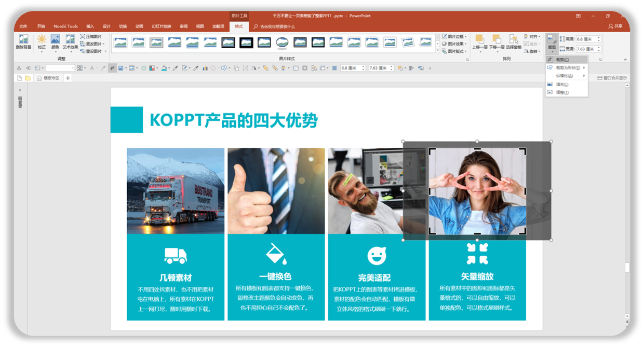Image resolution: width=644 pixels, height=347 pixels.
Task: Select Fill (填充) in crop menu
Action: coord(566,84)
